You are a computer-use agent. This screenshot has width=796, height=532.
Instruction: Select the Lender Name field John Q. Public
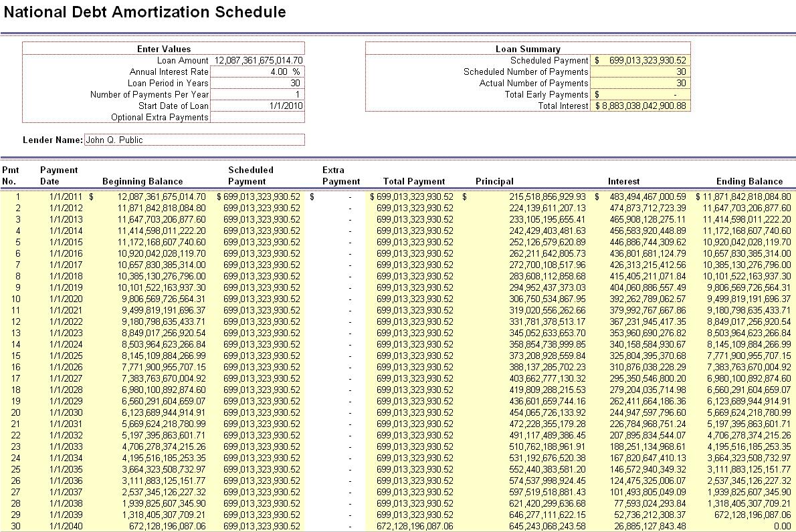pyautogui.click(x=193, y=140)
